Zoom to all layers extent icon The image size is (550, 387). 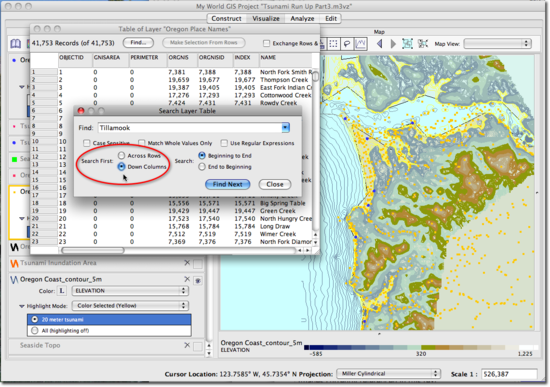point(423,44)
